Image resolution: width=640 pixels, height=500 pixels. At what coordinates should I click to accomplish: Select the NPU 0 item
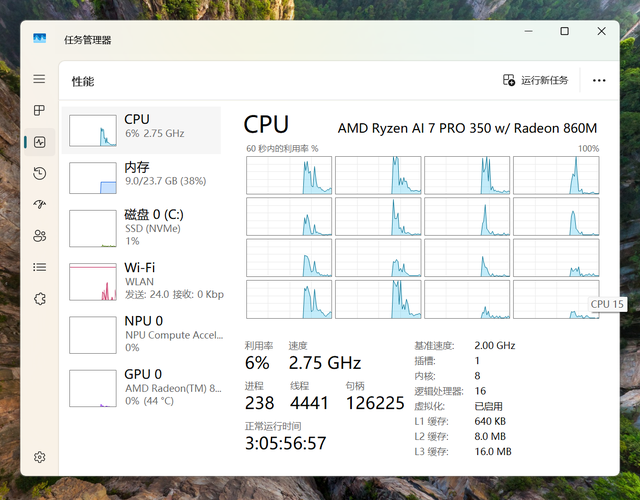click(141, 334)
